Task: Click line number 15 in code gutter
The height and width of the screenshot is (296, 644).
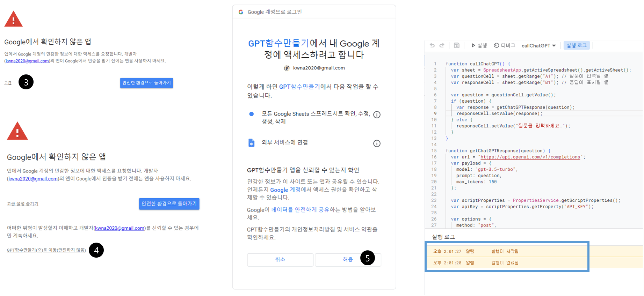Action: (x=434, y=151)
